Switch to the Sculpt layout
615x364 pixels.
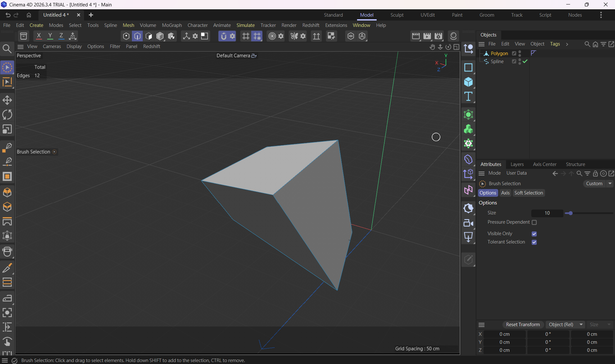coord(397,15)
